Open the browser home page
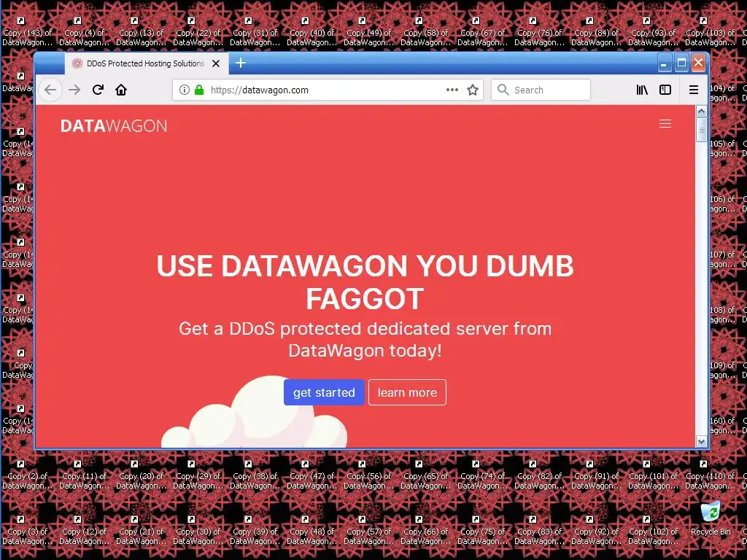The height and width of the screenshot is (560, 747). pyautogui.click(x=121, y=90)
